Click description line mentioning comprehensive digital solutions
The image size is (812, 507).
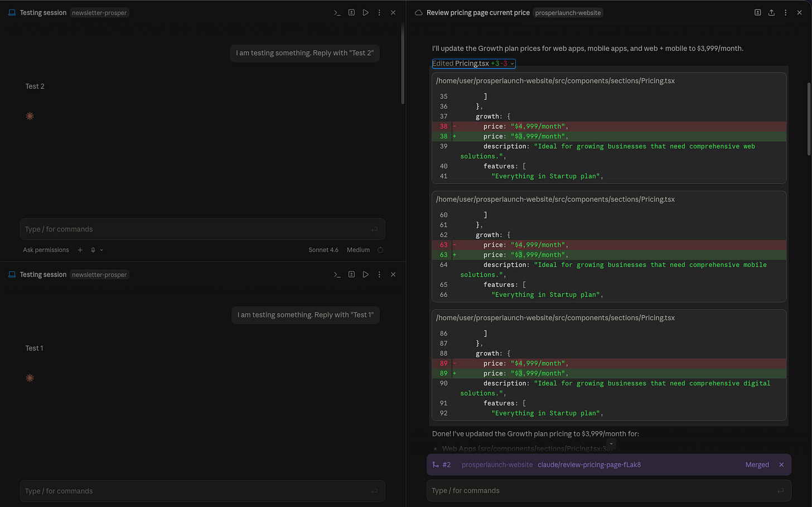[x=609, y=388]
